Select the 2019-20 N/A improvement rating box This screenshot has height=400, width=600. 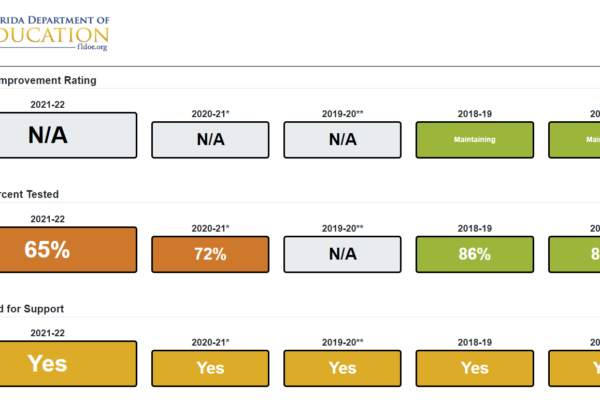(342, 140)
